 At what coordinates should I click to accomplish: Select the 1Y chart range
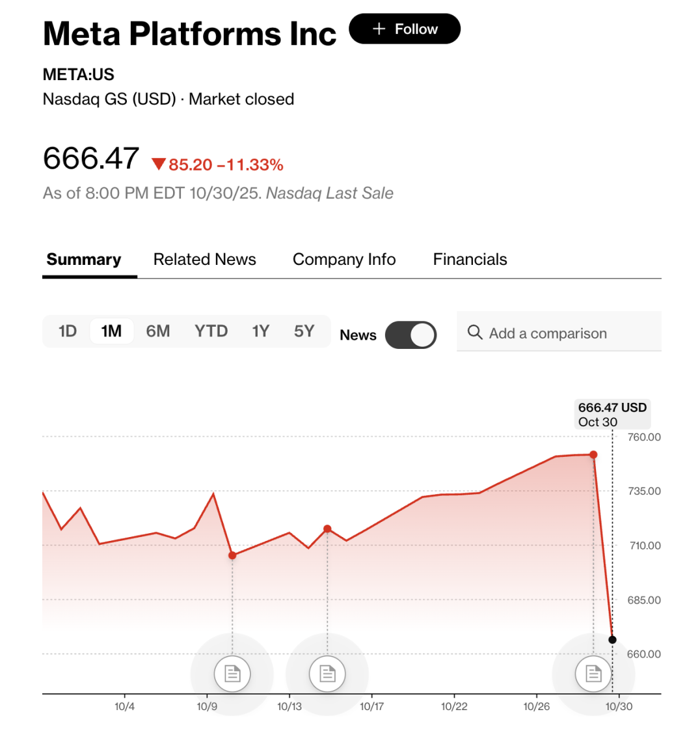[260, 331]
